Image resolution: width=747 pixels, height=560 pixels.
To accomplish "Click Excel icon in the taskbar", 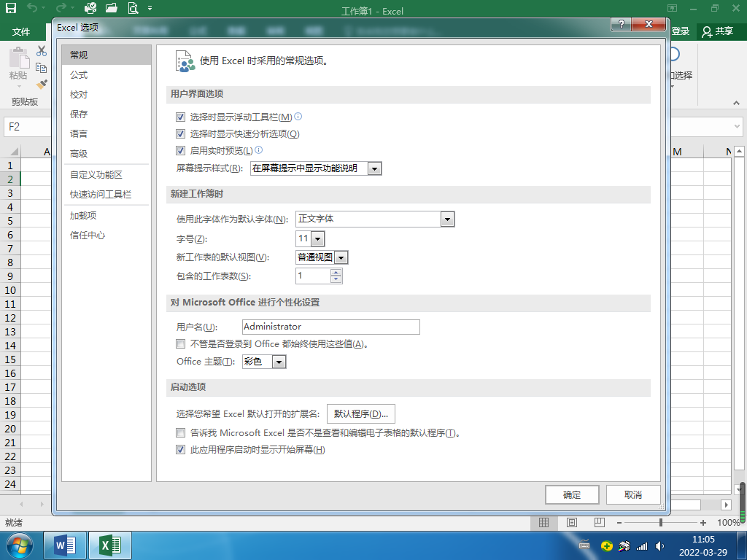I will (110, 545).
